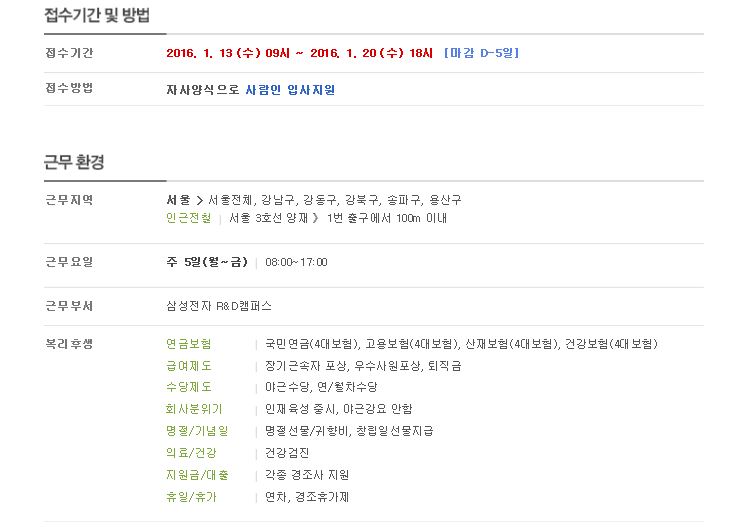Screen dimensions: 748x527
Task: Click the 08:00~17:00 working hours text
Action: (296, 262)
